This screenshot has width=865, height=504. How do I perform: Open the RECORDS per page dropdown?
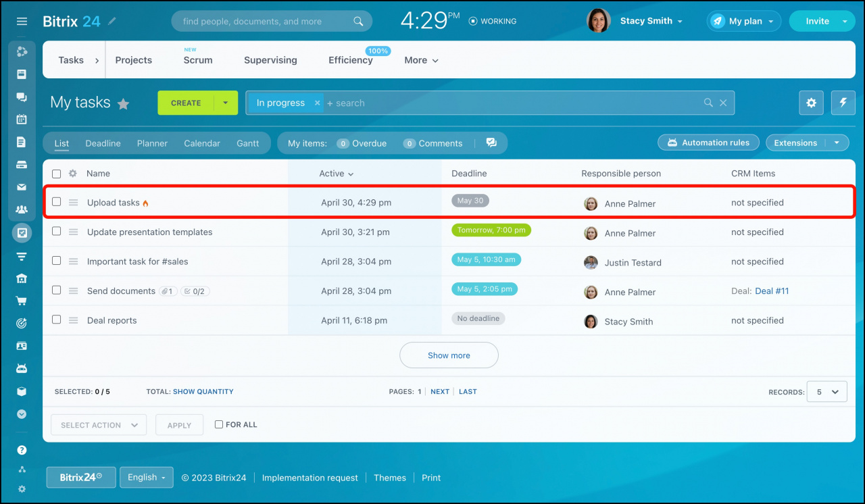pyautogui.click(x=827, y=392)
